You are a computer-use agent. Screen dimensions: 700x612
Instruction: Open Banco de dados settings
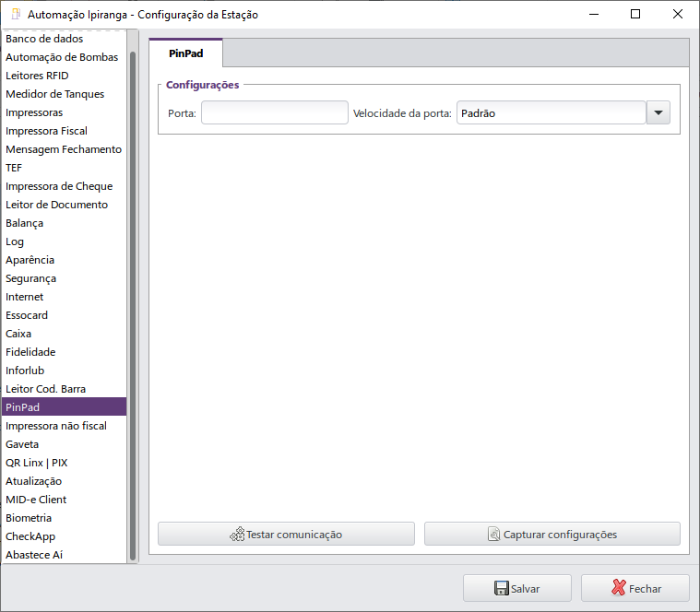click(x=65, y=39)
